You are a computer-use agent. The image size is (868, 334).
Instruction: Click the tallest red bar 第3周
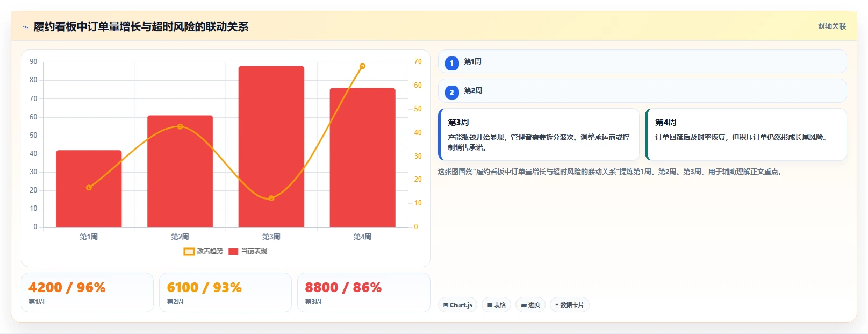(271, 146)
